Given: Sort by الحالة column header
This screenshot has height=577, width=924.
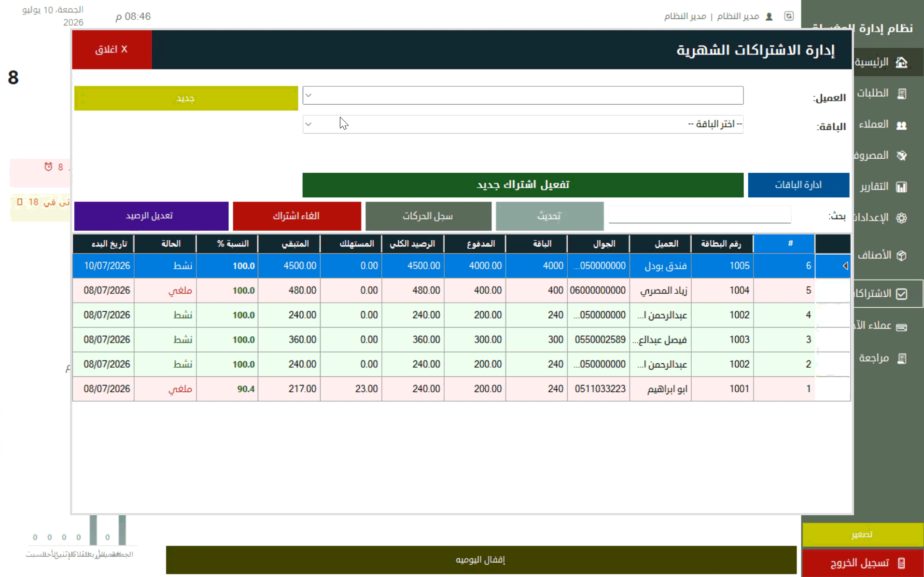Looking at the screenshot, I should [x=166, y=244].
